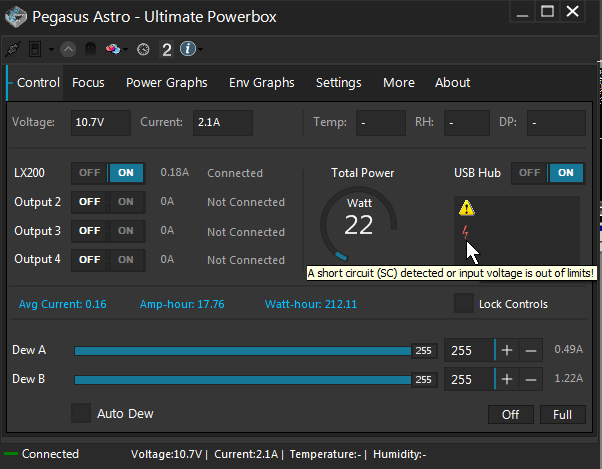Click the number 2 toolbar icon
Image resolution: width=602 pixels, height=469 pixels.
click(167, 50)
